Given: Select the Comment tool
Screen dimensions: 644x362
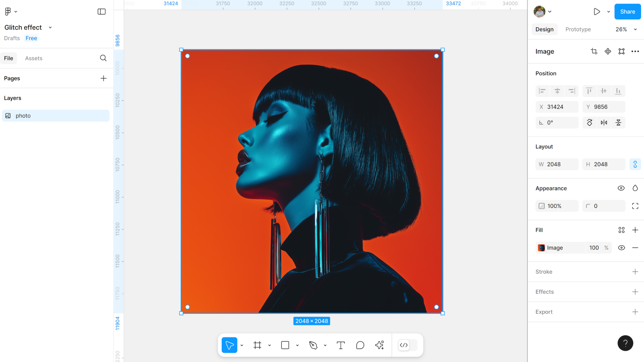Looking at the screenshot, I should [360, 345].
